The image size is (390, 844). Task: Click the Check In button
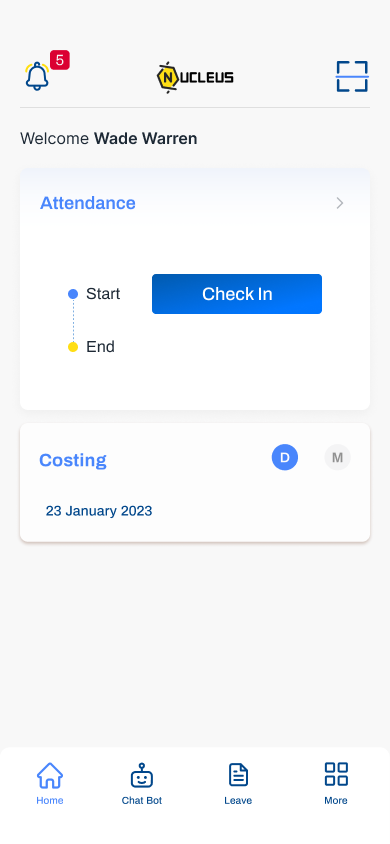coord(237,294)
